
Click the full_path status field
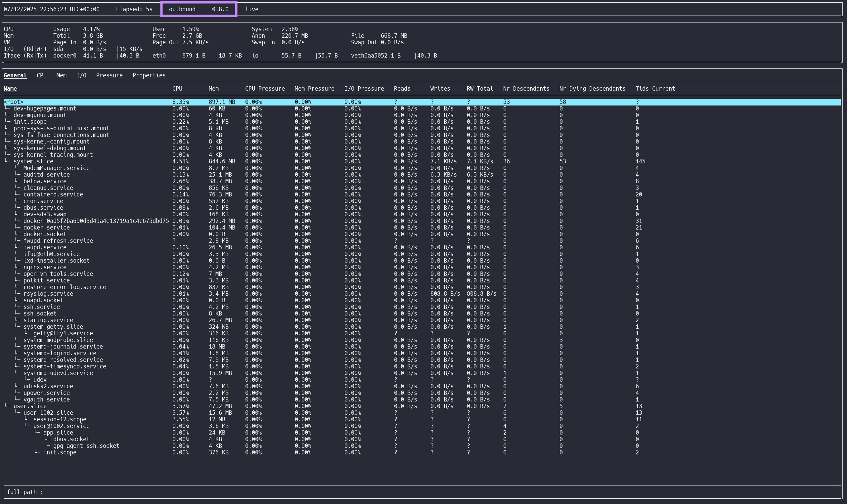click(x=25, y=492)
